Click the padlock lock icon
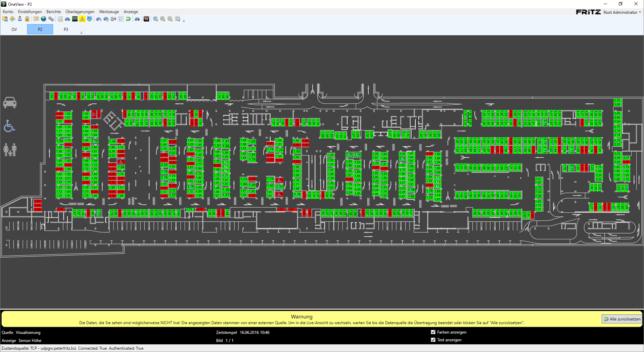 27,19
